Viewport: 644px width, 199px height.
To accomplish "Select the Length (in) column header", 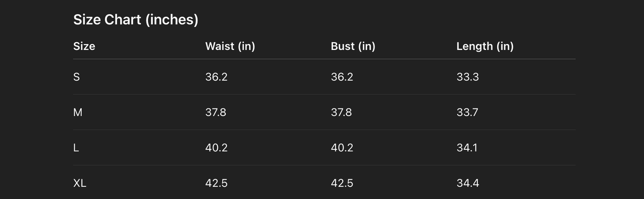I will [485, 46].
